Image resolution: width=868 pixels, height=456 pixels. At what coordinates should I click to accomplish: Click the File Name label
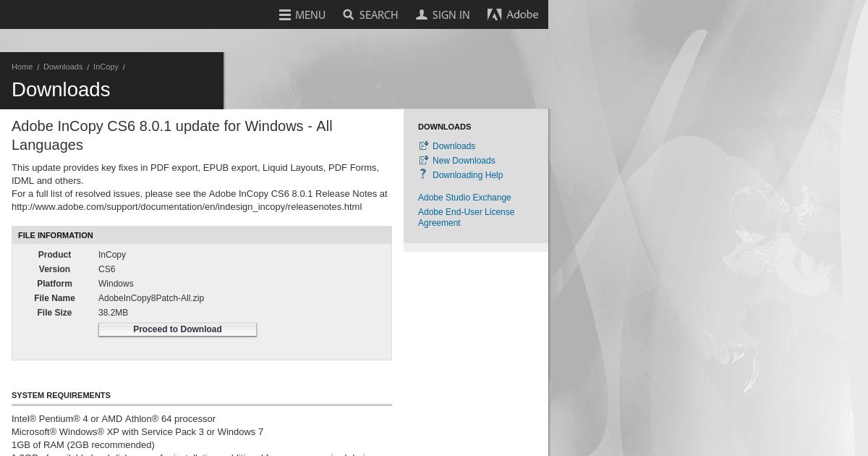click(54, 298)
